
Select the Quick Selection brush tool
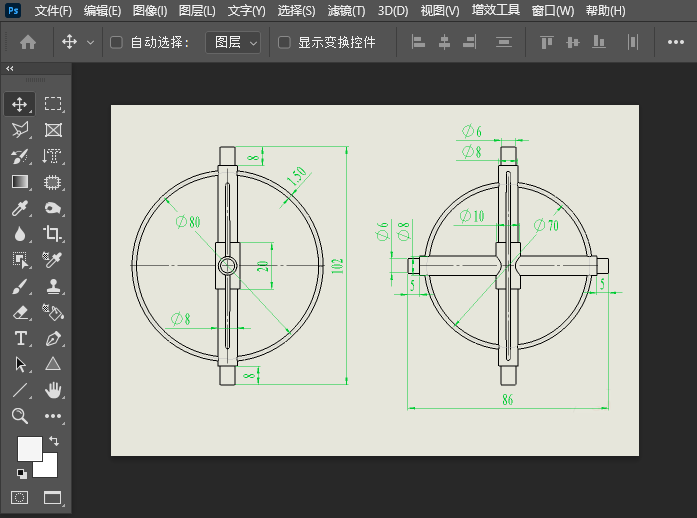point(20,157)
